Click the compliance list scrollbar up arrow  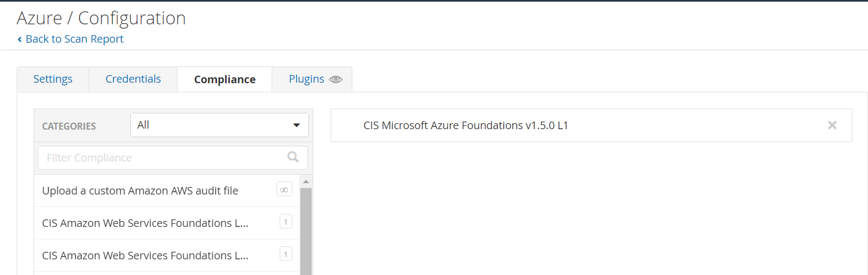click(306, 182)
